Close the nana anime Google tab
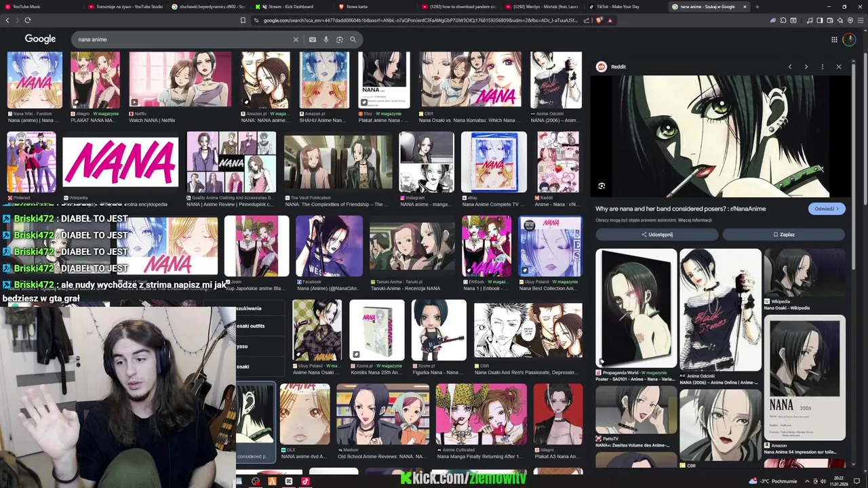Screen dimensions: 868x488 pos(745,7)
